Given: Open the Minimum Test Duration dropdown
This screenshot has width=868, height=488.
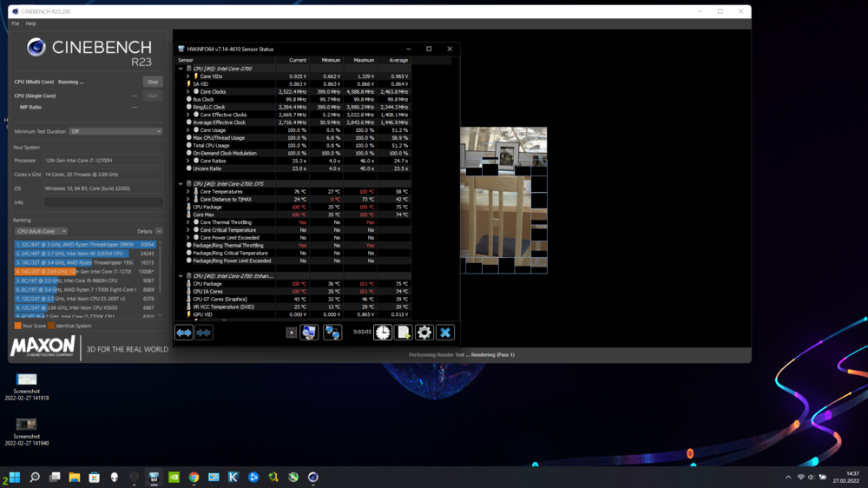Looking at the screenshot, I should (115, 131).
